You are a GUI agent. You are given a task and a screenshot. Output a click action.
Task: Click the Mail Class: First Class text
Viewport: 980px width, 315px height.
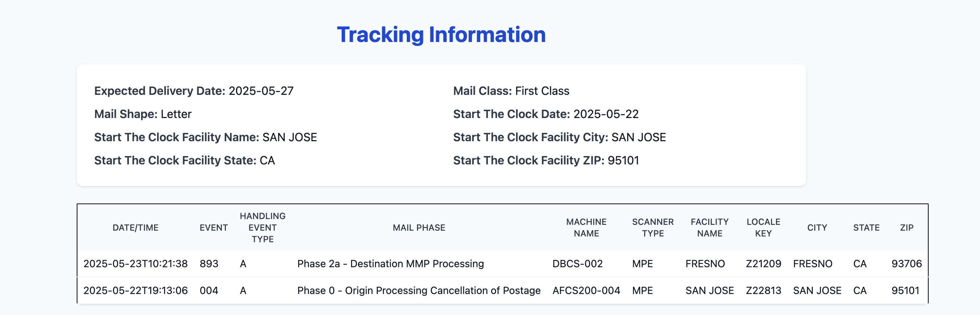511,91
